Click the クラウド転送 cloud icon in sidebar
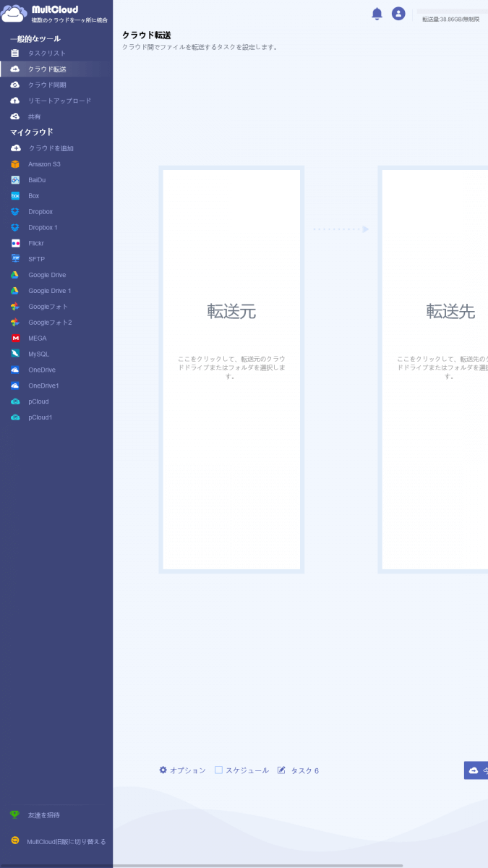The width and height of the screenshot is (488, 868). (14, 69)
